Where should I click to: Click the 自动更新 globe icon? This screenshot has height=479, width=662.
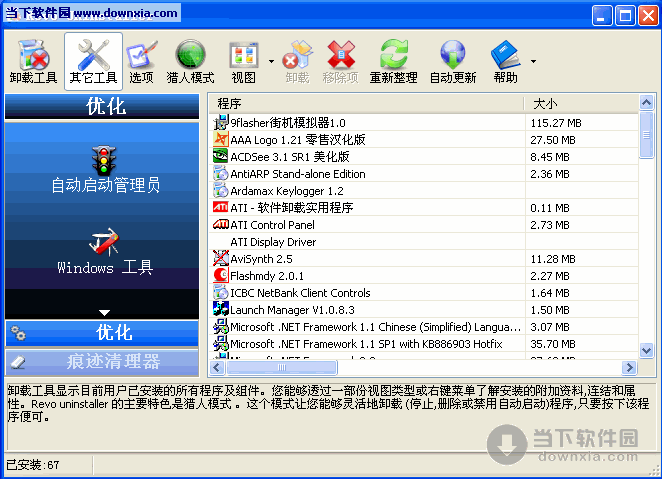point(452,60)
